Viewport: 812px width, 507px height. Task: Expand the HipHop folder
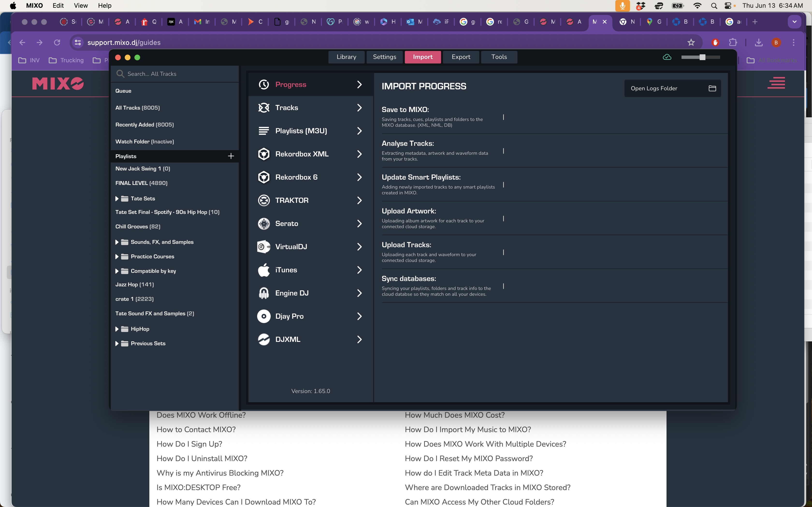coord(117,329)
